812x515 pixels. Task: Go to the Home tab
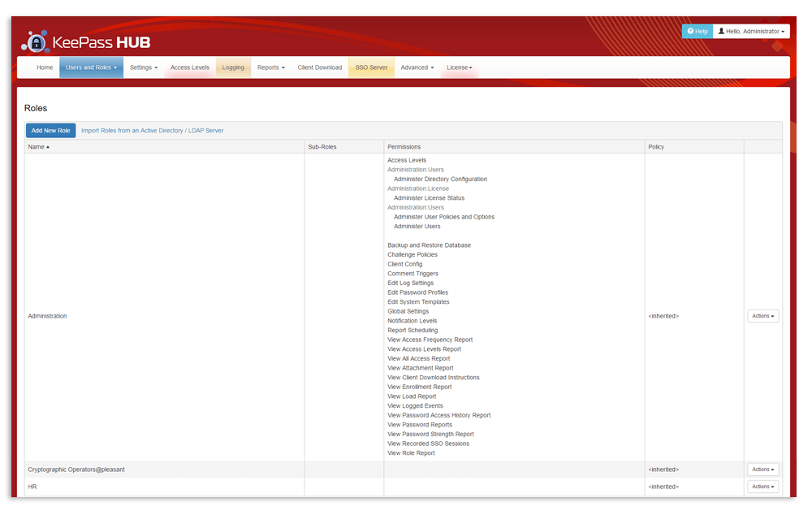point(45,67)
